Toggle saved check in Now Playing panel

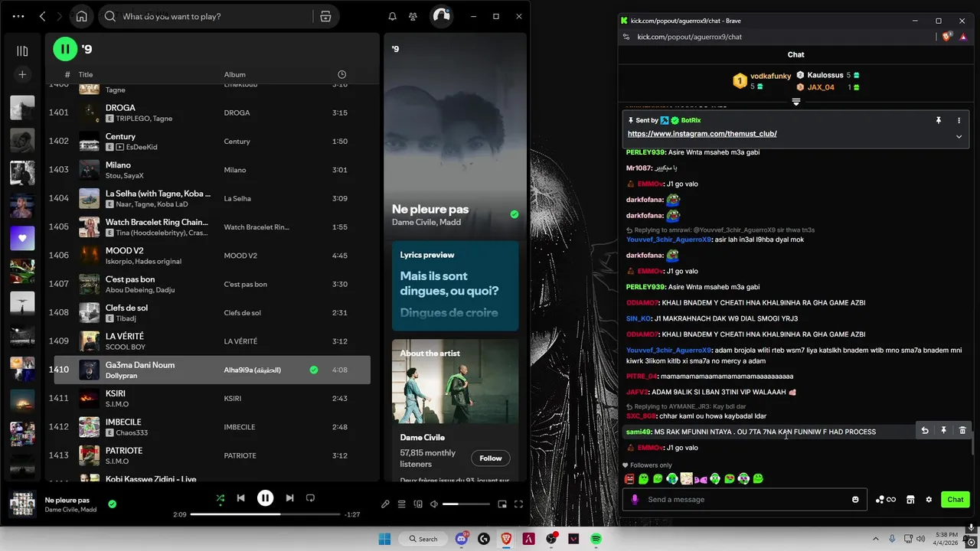point(514,214)
